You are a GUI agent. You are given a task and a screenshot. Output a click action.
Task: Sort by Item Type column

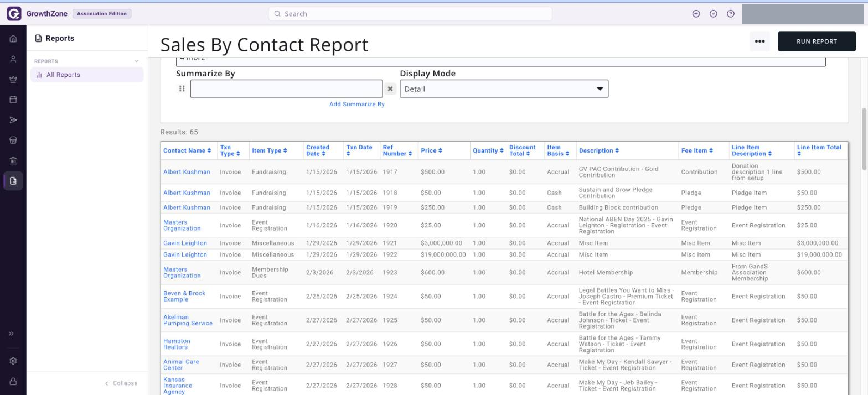click(x=270, y=150)
